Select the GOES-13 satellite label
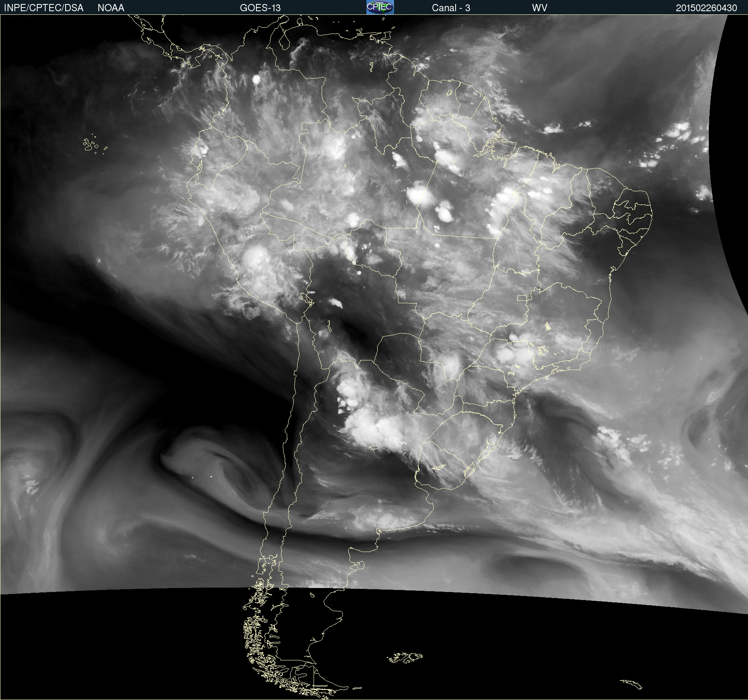The width and height of the screenshot is (748, 700). coord(260,8)
